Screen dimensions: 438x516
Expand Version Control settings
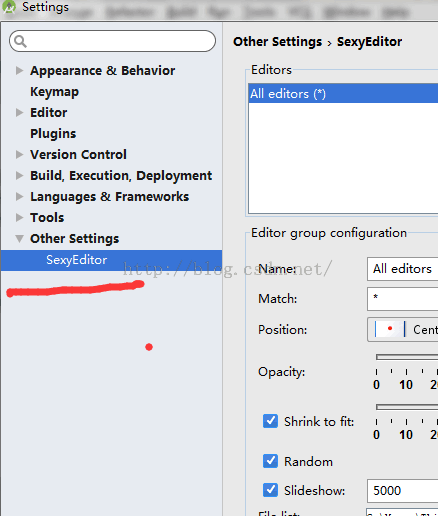pyautogui.click(x=19, y=154)
